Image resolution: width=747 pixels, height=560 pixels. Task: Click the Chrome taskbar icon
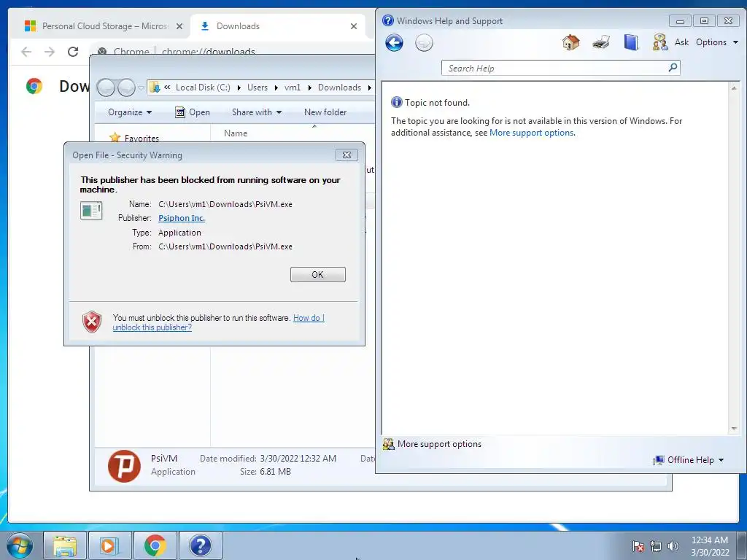(155, 545)
